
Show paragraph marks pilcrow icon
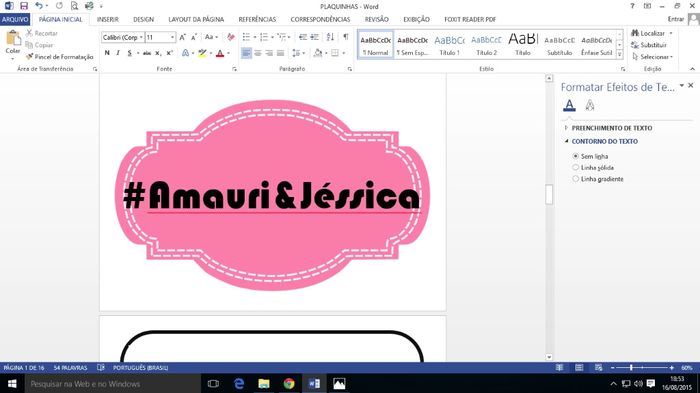(346, 37)
